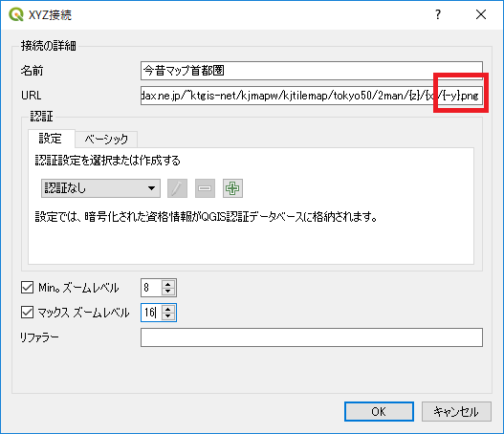Click the pencil edit authentication icon

[177, 188]
